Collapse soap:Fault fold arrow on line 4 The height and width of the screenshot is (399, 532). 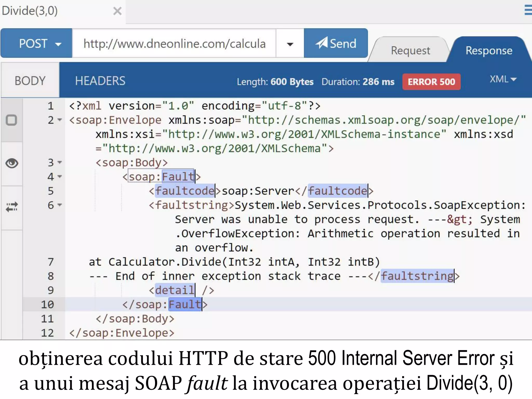tap(60, 177)
